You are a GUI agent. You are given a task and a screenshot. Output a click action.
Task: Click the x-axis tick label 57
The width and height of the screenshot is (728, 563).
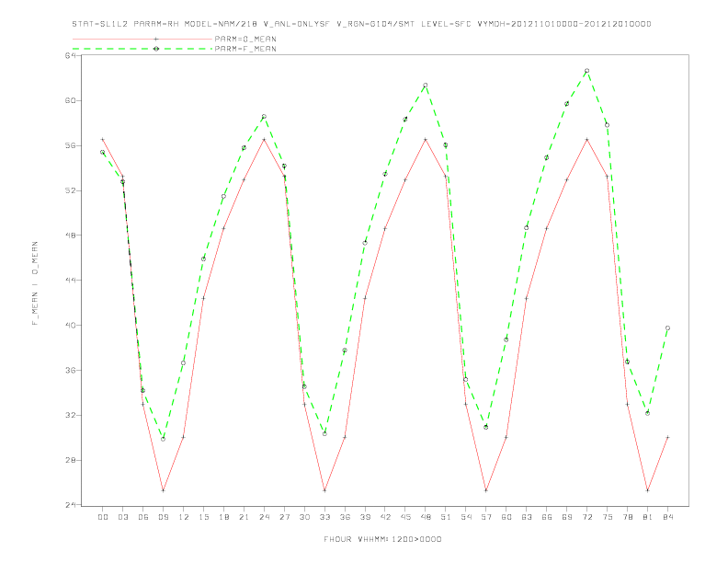(486, 517)
